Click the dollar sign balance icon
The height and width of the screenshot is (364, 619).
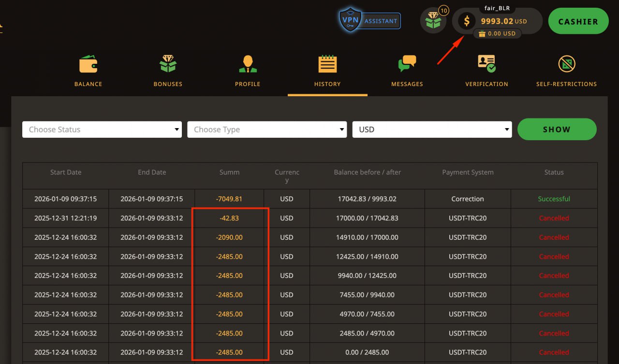(x=467, y=21)
